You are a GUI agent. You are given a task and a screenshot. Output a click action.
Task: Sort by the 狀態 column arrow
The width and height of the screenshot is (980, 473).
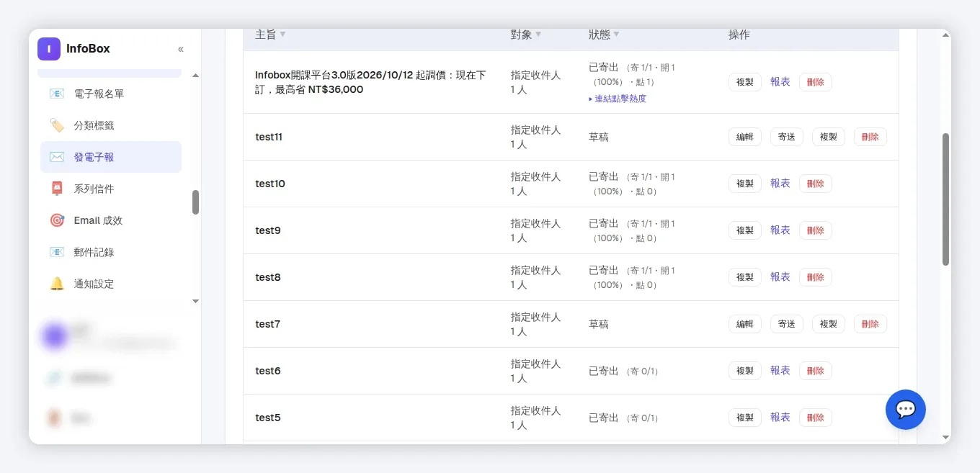coord(616,35)
